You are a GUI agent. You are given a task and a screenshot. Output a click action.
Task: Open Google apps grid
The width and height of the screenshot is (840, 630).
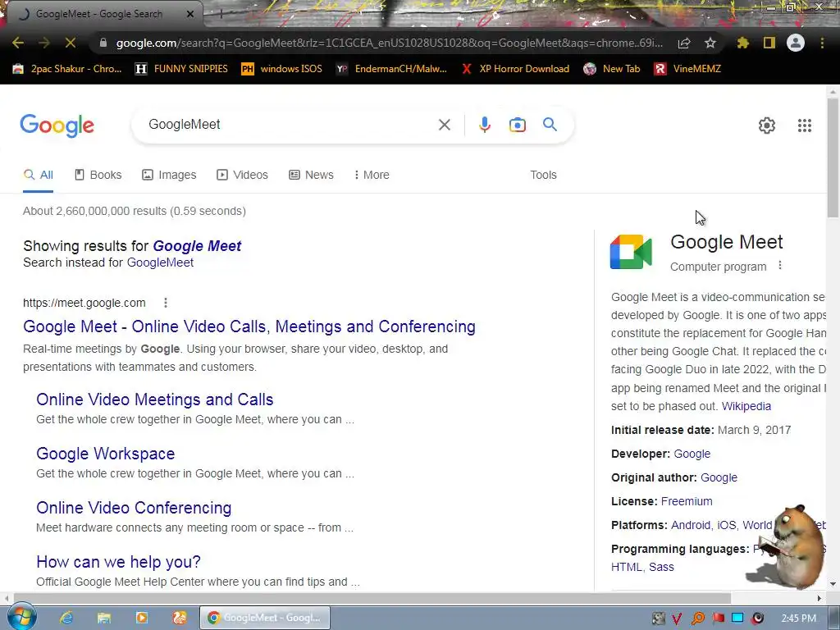[805, 126]
